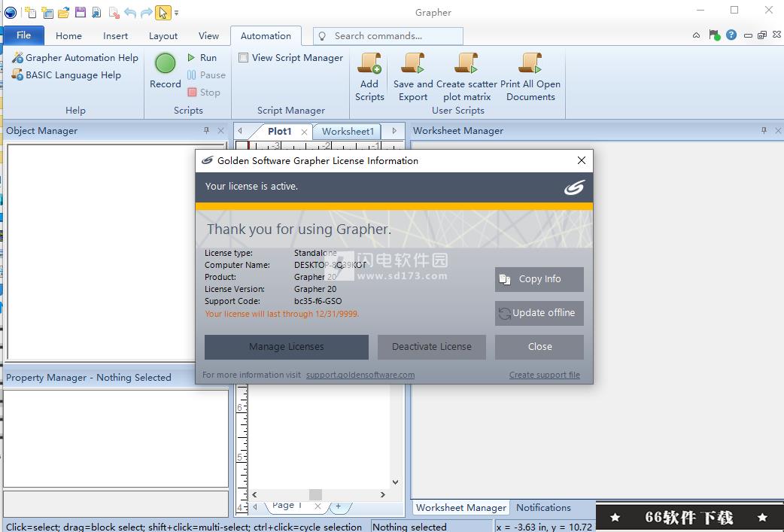
Task: Create a new worksheet from quick access toolbar
Action: [x=47, y=12]
